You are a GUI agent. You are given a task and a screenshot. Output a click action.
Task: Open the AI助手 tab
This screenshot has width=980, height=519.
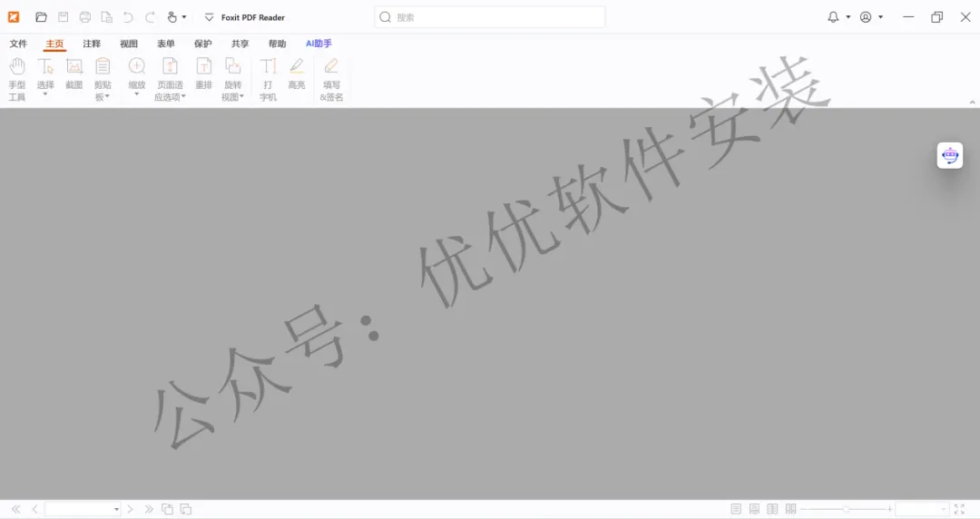(x=318, y=44)
